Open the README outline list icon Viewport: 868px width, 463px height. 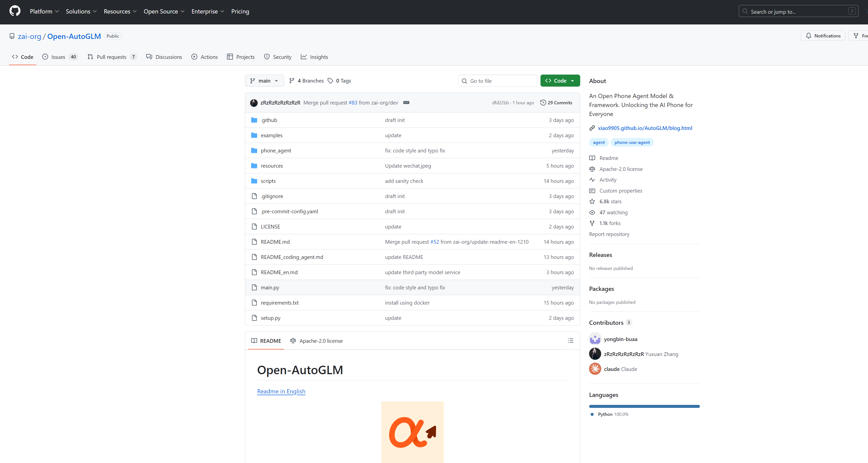click(570, 341)
